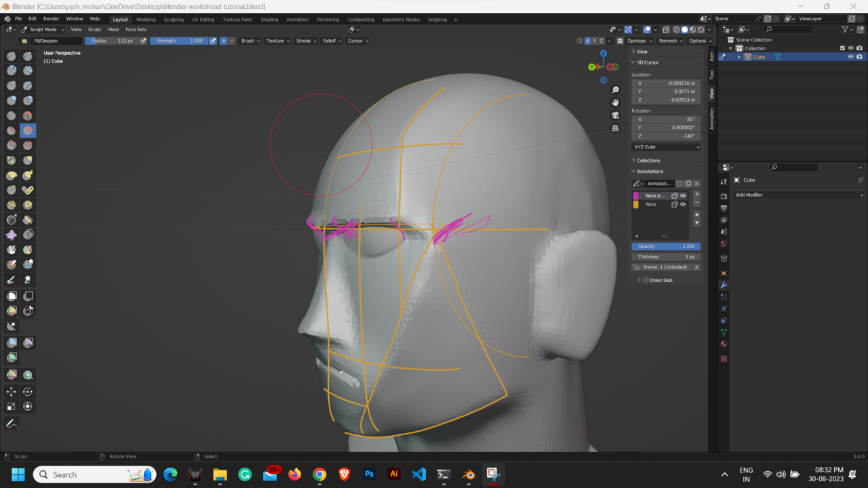
Task: Open the Remesh popover button
Action: click(x=670, y=41)
